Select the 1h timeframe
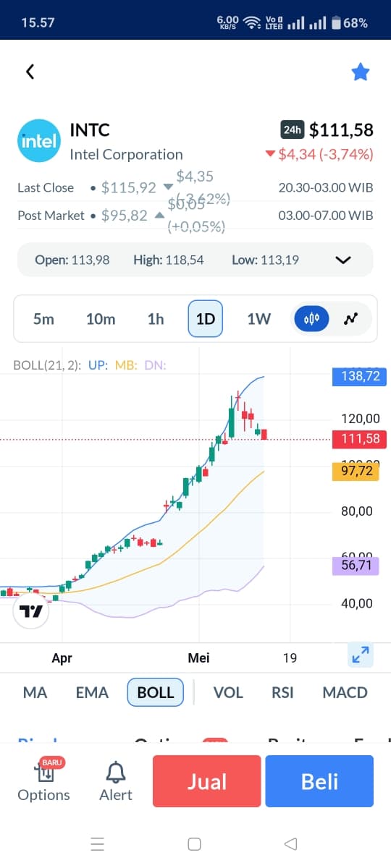 coord(156,319)
